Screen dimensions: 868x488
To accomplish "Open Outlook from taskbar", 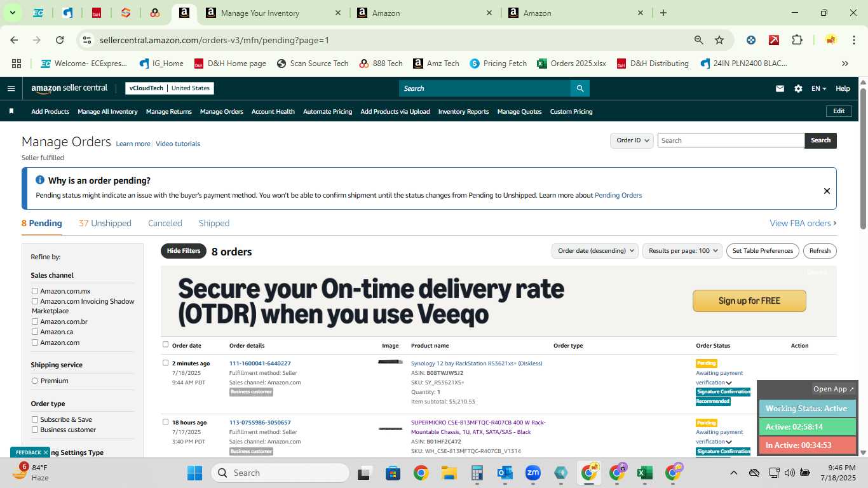I will 505,473.
